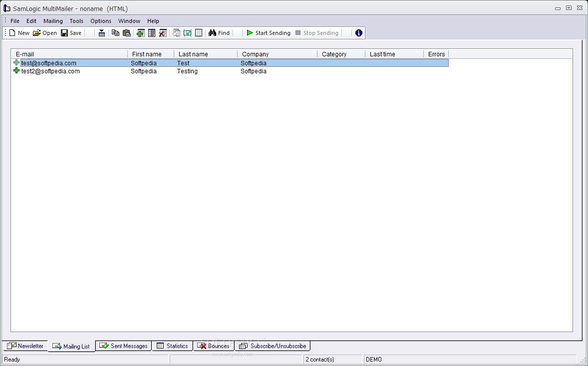Screen dimensions: 588x366
Task: Click Company cell in test2@softpedia.com row
Action: click(x=254, y=71)
